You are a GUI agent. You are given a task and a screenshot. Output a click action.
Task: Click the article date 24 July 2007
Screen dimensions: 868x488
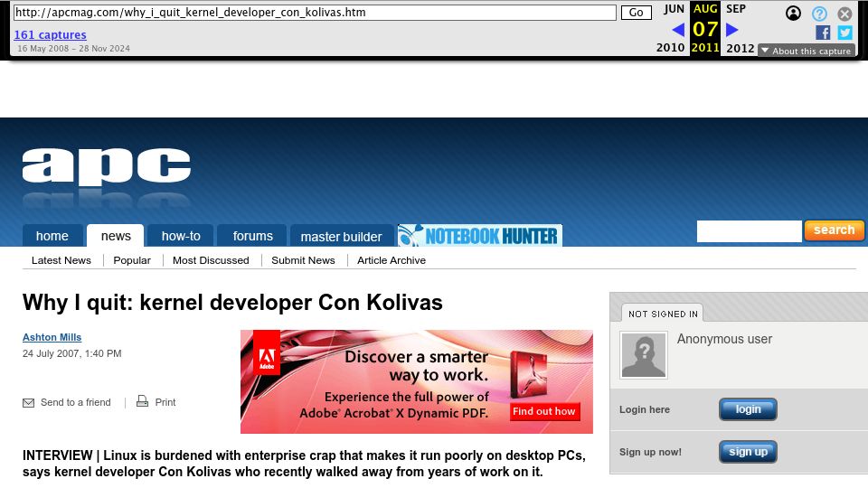click(x=72, y=353)
